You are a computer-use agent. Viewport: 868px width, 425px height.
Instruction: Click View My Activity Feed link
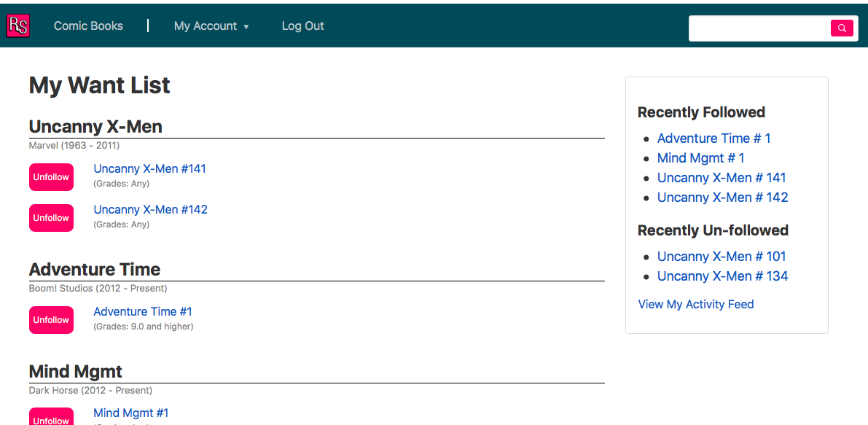[x=696, y=305]
